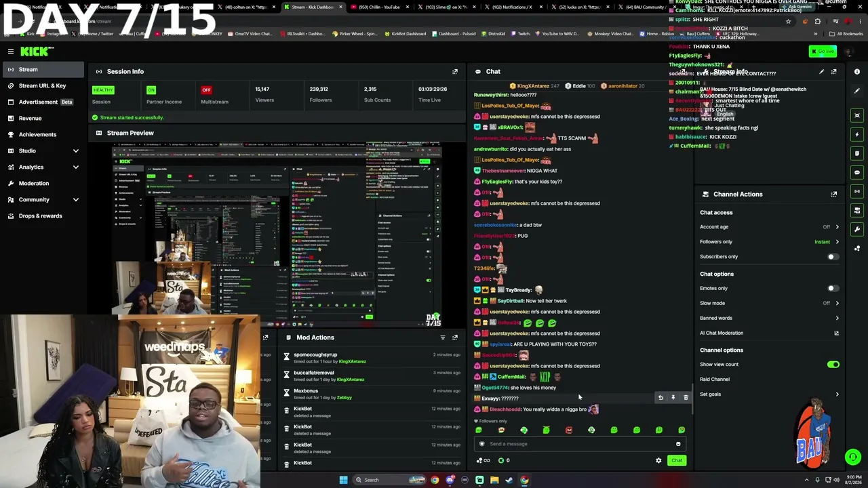The image size is (868, 488).
Task: Select the lightning bolt icon in right rail
Action: [857, 134]
